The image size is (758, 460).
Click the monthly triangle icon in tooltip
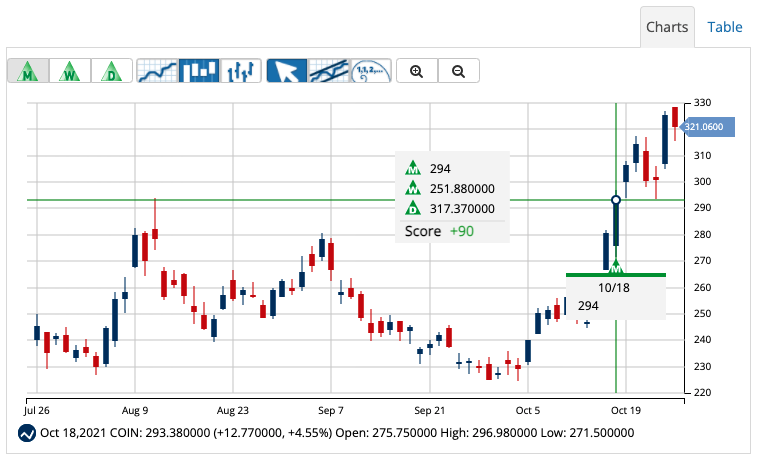(x=413, y=168)
